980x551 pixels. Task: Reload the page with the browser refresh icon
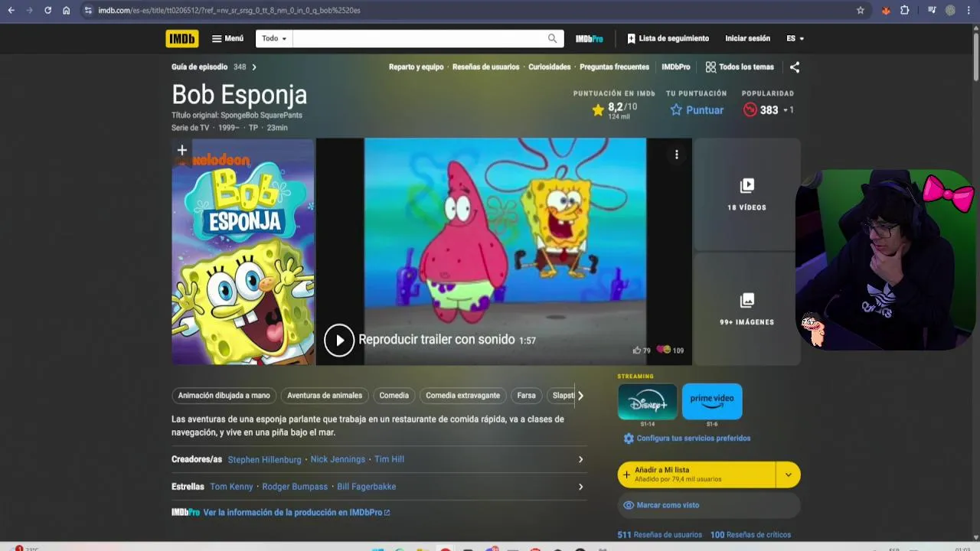(47, 11)
